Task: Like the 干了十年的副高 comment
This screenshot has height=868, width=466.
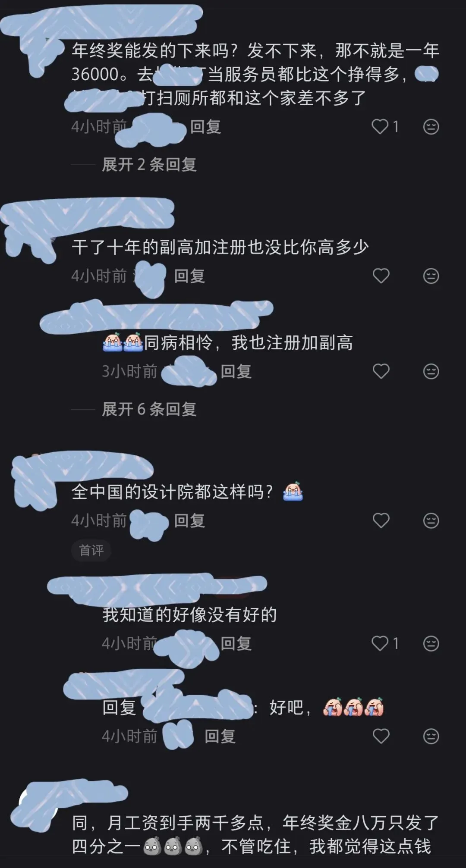Action: click(381, 276)
